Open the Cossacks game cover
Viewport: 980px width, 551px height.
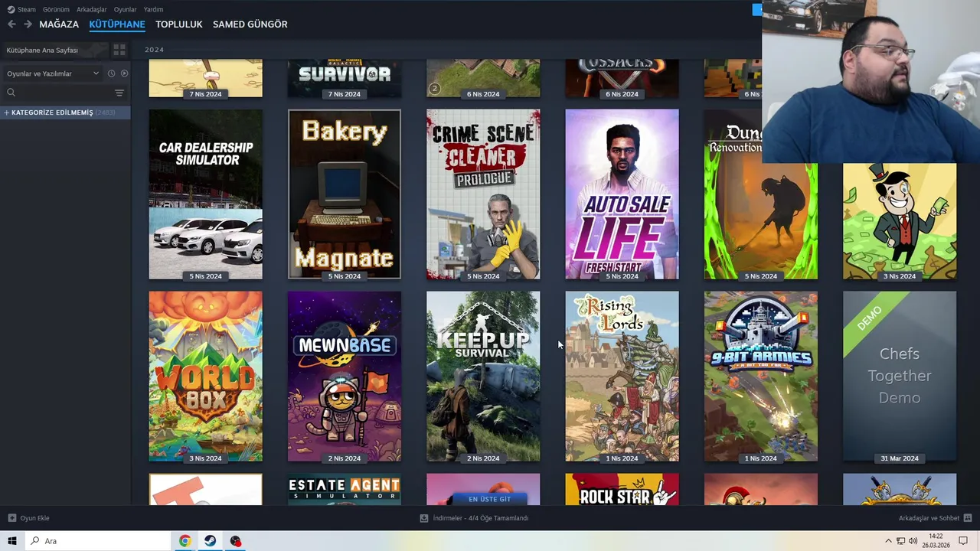622,79
